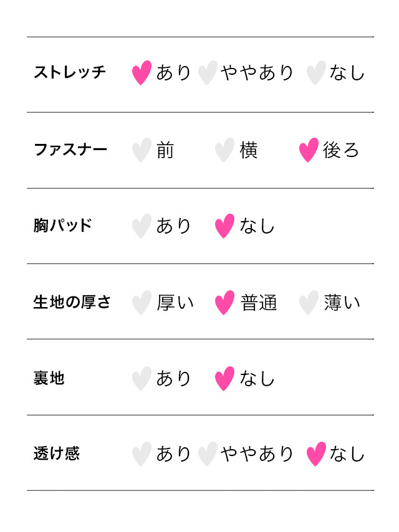Click the 生地の厚さ row label
This screenshot has height=532, width=399.
point(72,303)
